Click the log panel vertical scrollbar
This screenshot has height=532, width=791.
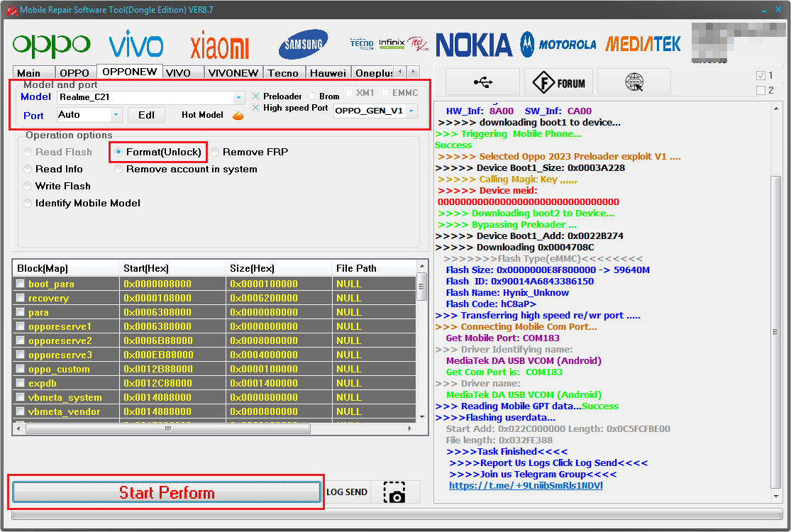click(776, 332)
